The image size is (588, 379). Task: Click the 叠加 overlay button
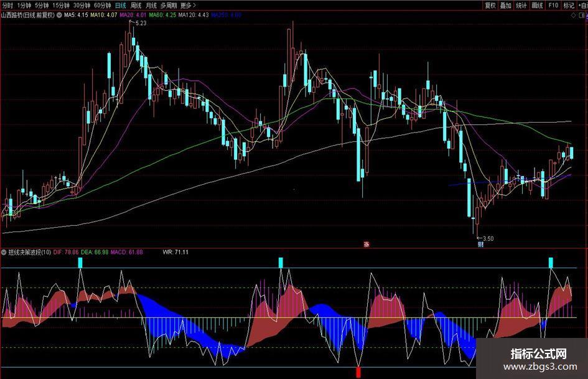(x=505, y=5)
